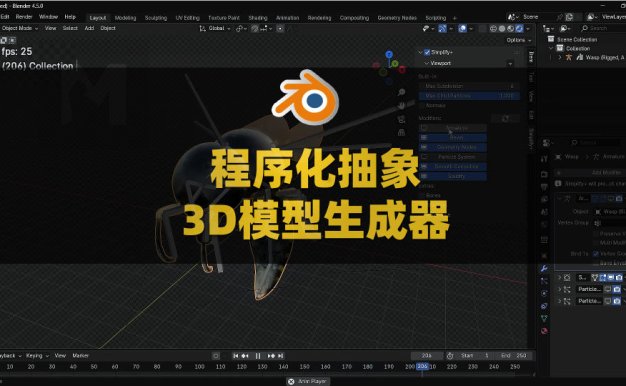Viewport: 626px width, 386px height.
Task: Toggle second Particle modifier render camera
Action: point(617,301)
